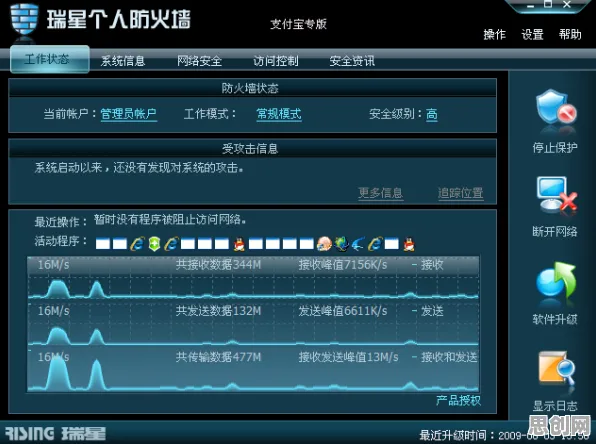The image size is (596, 444).
Task: Click the 软件升级 label
Action: [x=555, y=319]
